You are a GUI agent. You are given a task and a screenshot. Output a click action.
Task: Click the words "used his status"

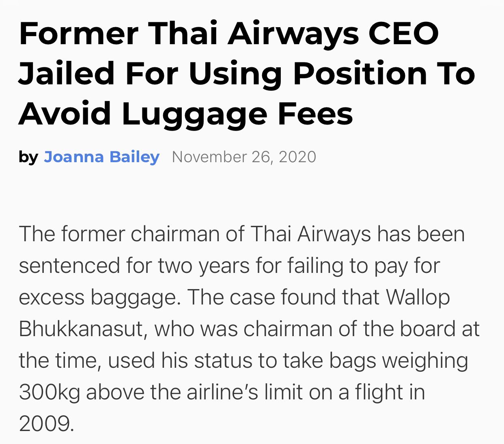[183, 360]
